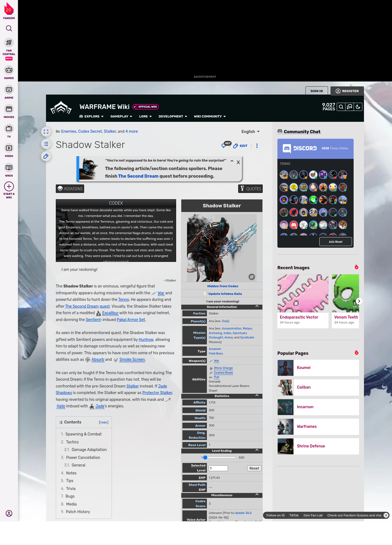Open the English language dropdown

pos(250,132)
